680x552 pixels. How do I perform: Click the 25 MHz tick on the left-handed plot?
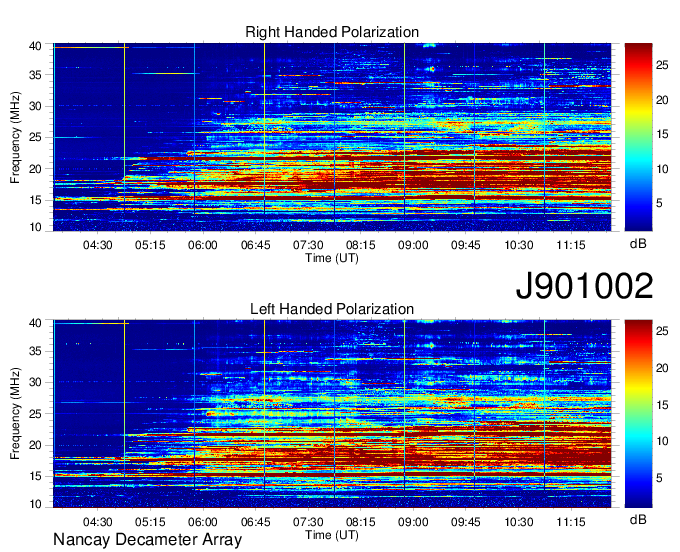[35, 414]
